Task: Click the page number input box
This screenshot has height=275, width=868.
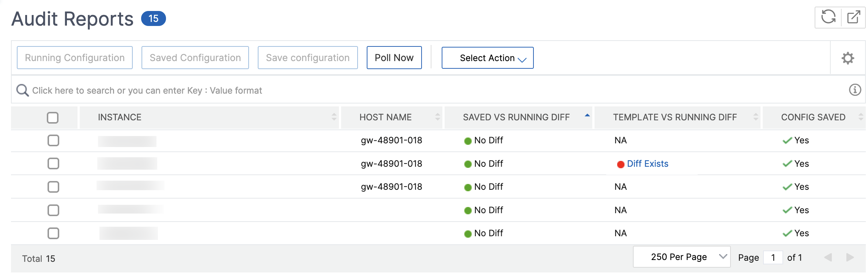Action: tap(773, 258)
